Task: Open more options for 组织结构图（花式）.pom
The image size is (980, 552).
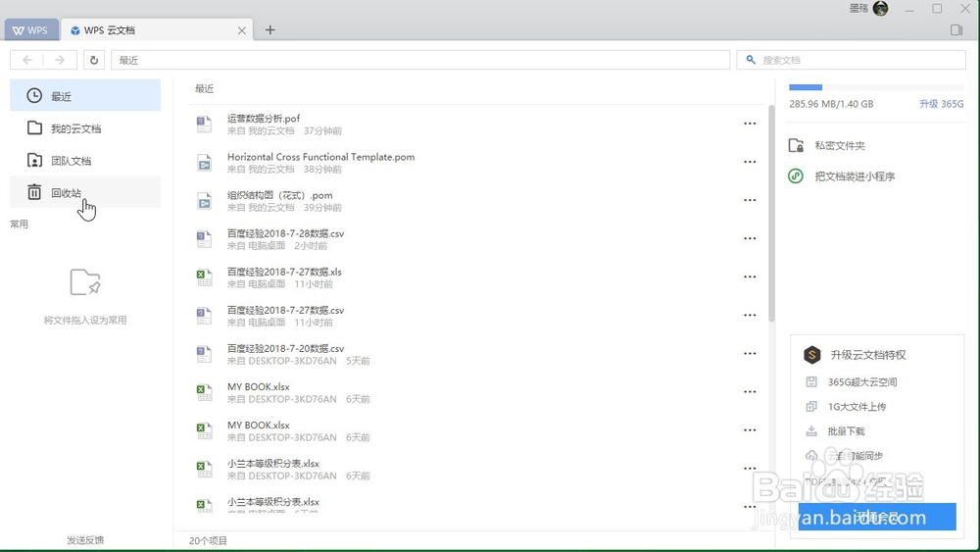Action: click(750, 200)
